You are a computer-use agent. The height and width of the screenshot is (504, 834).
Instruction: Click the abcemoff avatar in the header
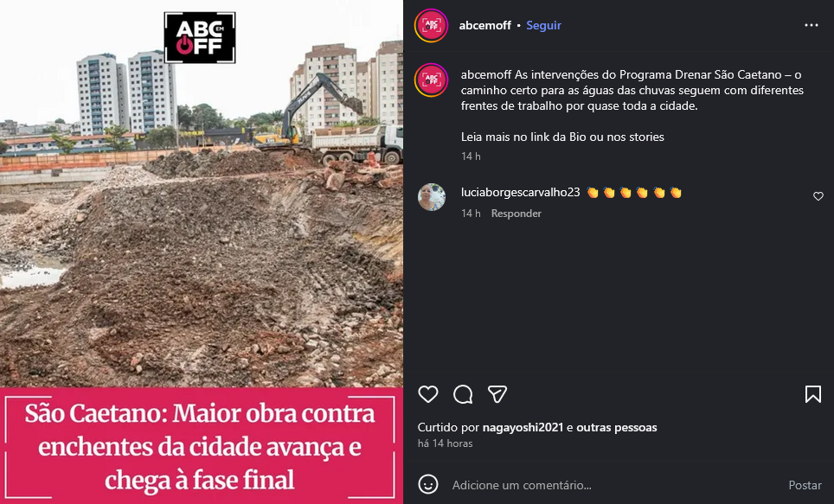(x=432, y=25)
